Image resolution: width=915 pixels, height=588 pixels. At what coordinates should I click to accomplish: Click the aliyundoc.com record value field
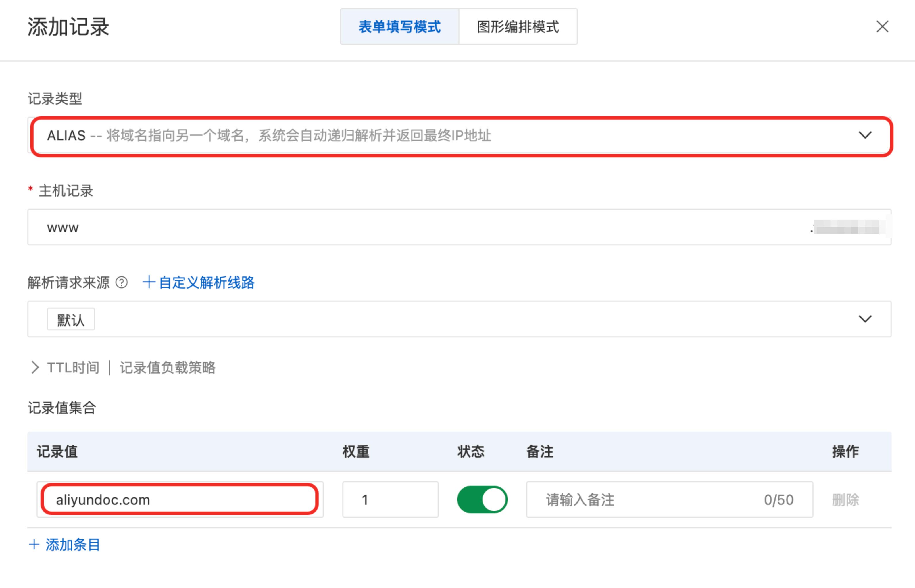pos(179,500)
